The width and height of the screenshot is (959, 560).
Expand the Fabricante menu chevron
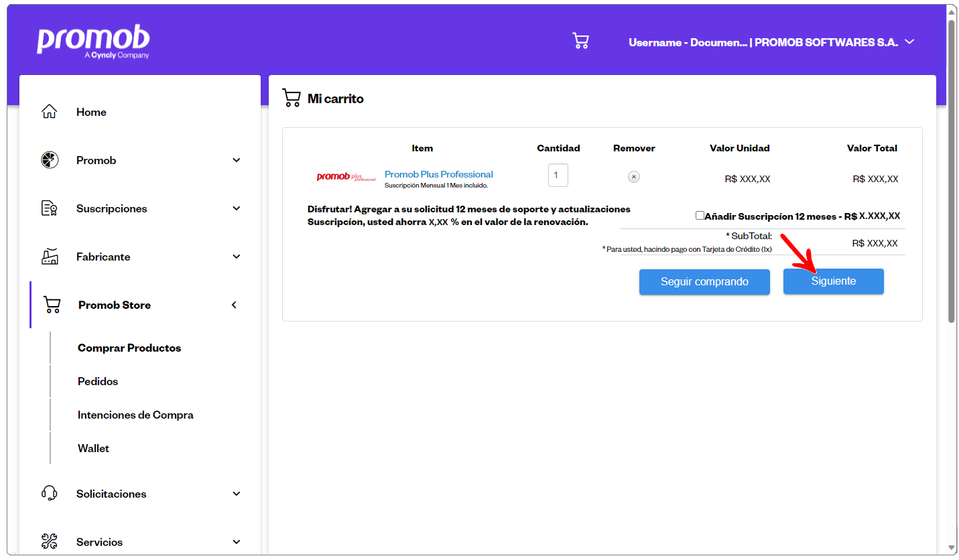pos(236,257)
